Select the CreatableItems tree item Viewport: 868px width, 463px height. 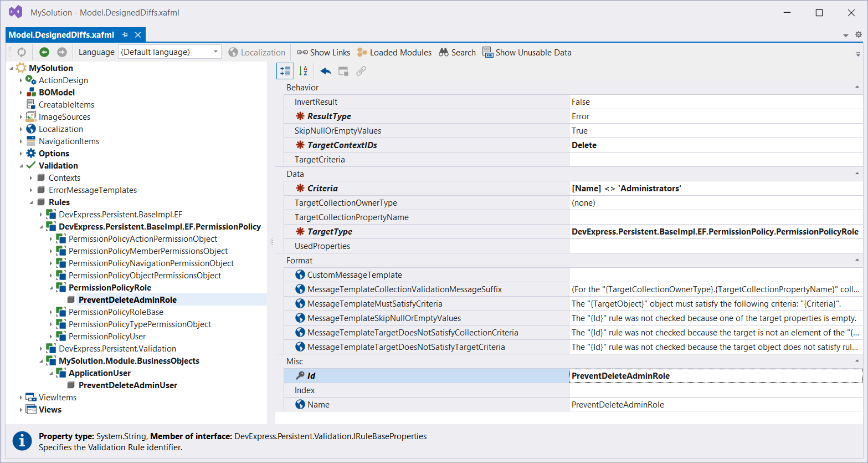(66, 105)
